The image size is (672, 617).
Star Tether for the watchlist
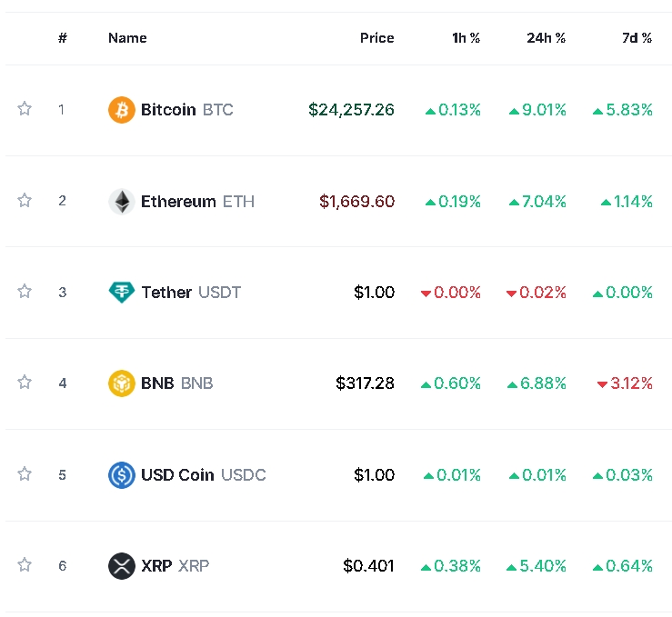25,291
